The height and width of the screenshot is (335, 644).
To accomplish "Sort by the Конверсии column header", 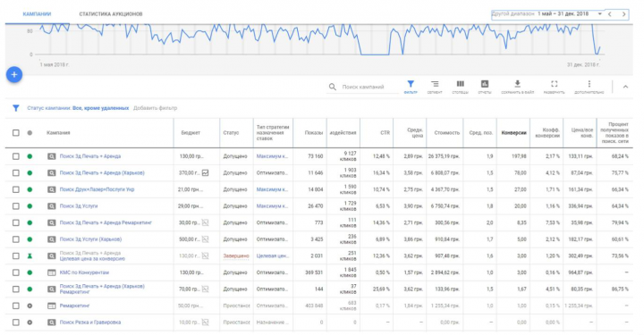I will point(513,133).
